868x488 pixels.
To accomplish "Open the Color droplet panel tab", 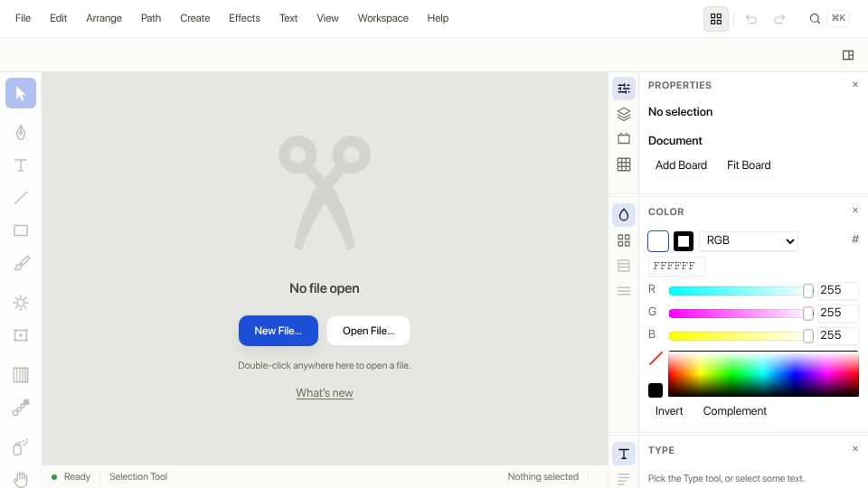I will tap(624, 215).
